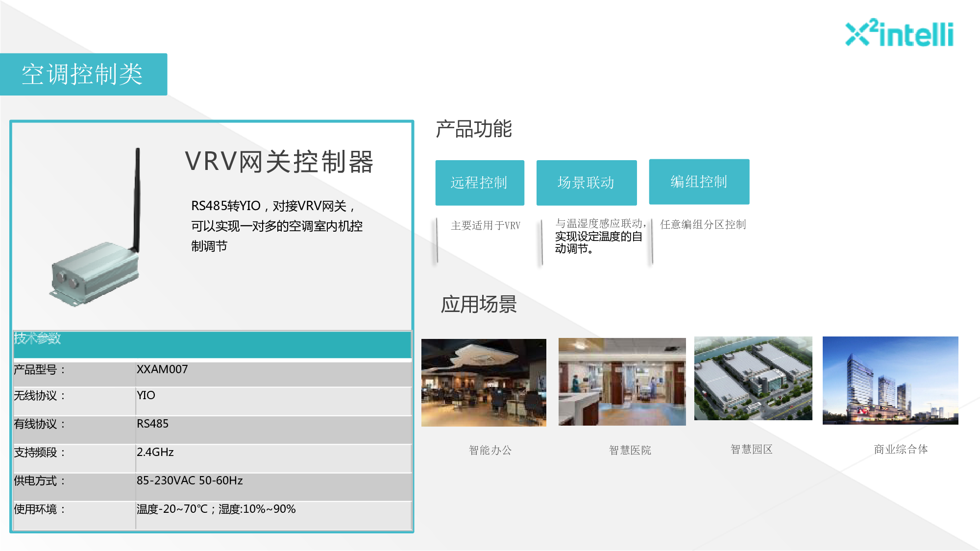Click the 产品功能 heading

pyautogui.click(x=474, y=129)
